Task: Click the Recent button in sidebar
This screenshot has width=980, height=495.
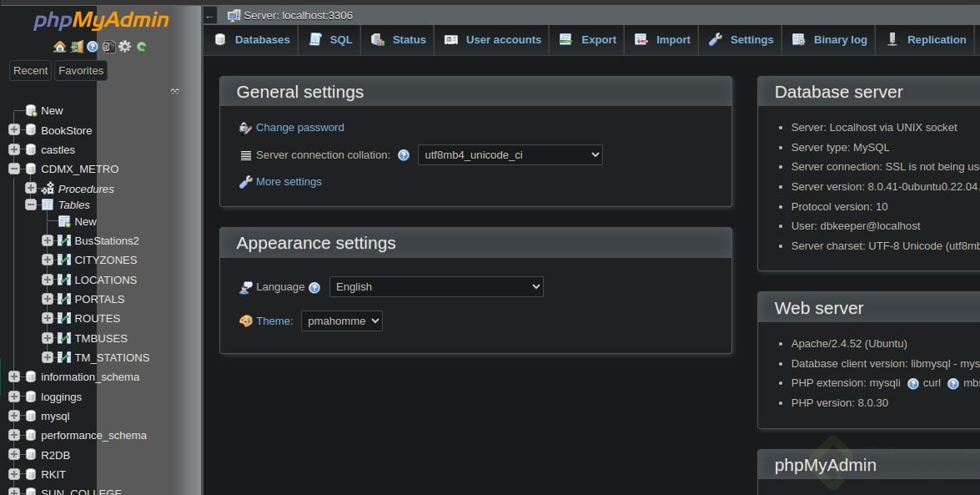Action: point(31,71)
